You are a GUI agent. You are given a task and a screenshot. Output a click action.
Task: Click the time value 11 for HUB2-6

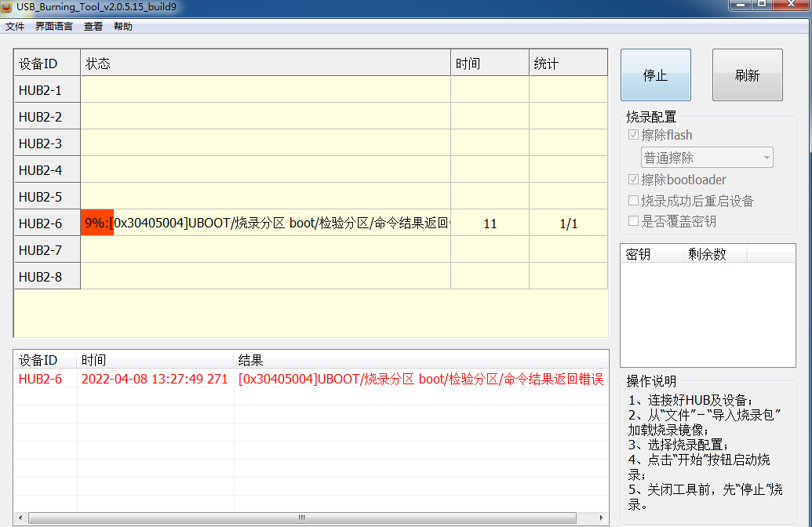pyautogui.click(x=490, y=224)
